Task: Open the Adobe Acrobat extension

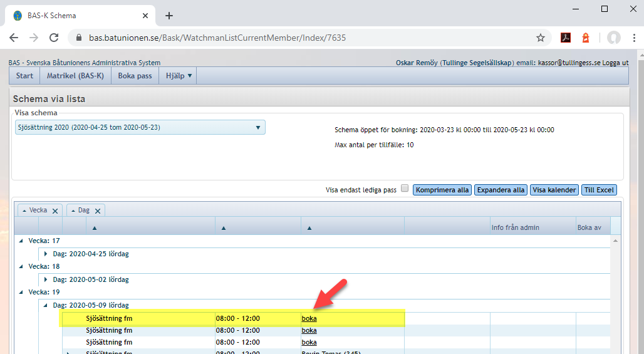Action: click(566, 38)
